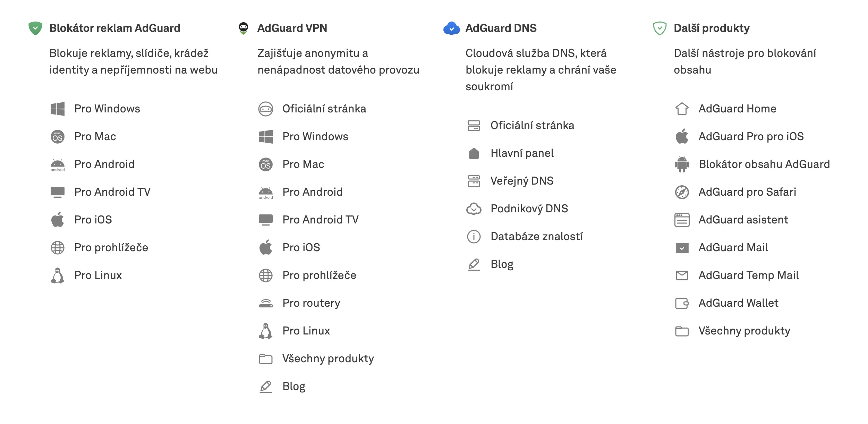Click the AdGuard VPN column heading

pos(292,28)
